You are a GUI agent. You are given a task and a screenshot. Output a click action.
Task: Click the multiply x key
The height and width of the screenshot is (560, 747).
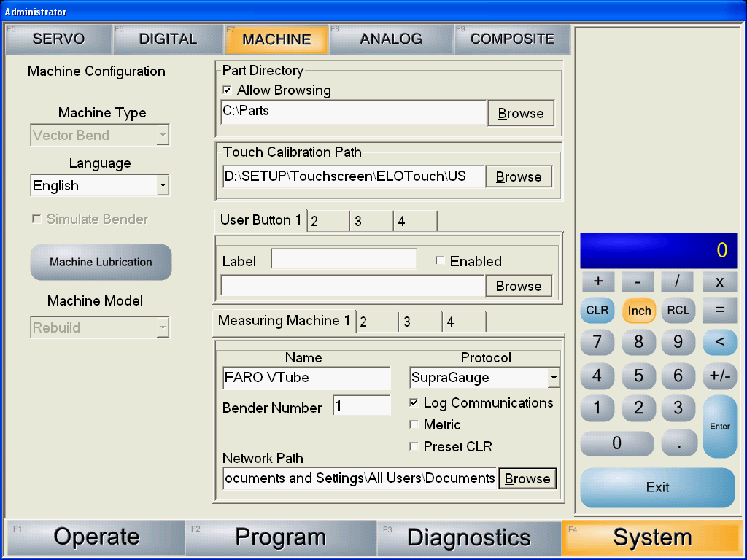click(x=719, y=282)
